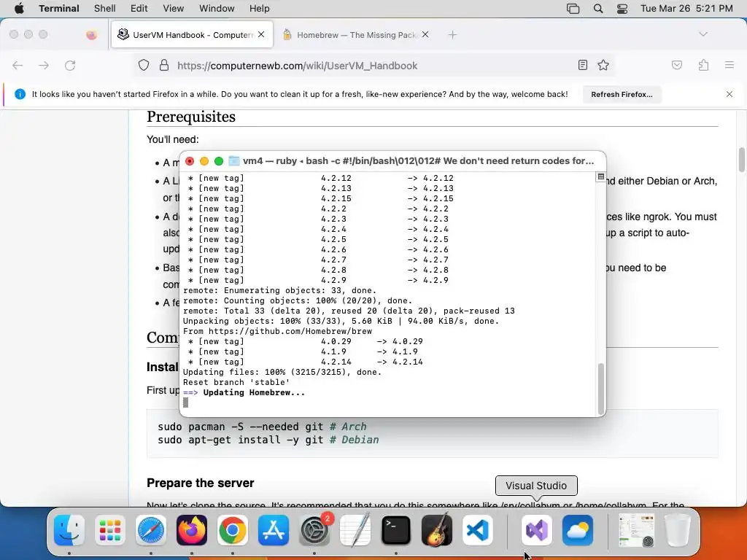
Task: Open Google Chrome from the Dock
Action: pyautogui.click(x=233, y=530)
